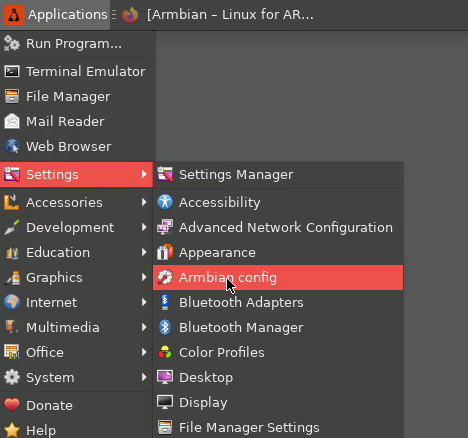Click the Advanced Network Configuration icon

click(x=165, y=227)
